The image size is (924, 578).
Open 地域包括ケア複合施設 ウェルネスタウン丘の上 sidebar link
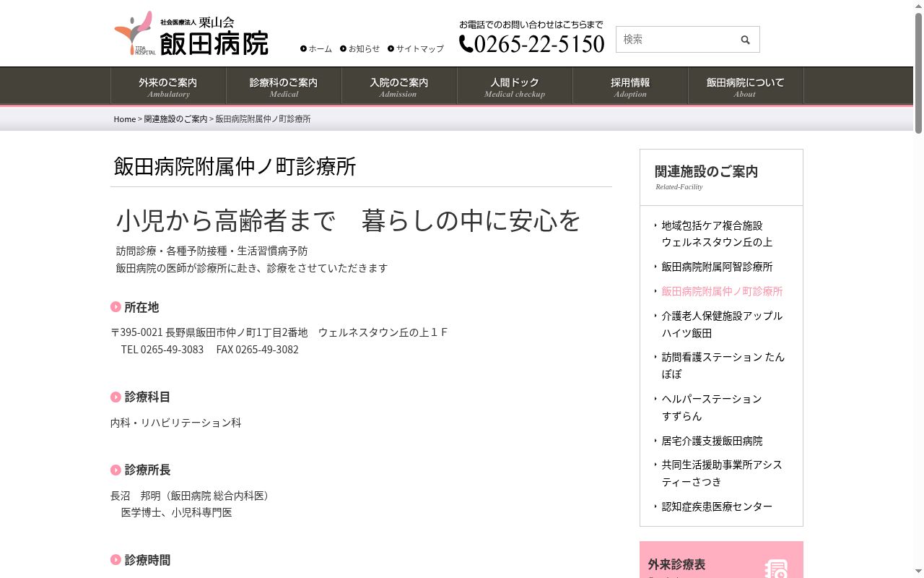[717, 233]
